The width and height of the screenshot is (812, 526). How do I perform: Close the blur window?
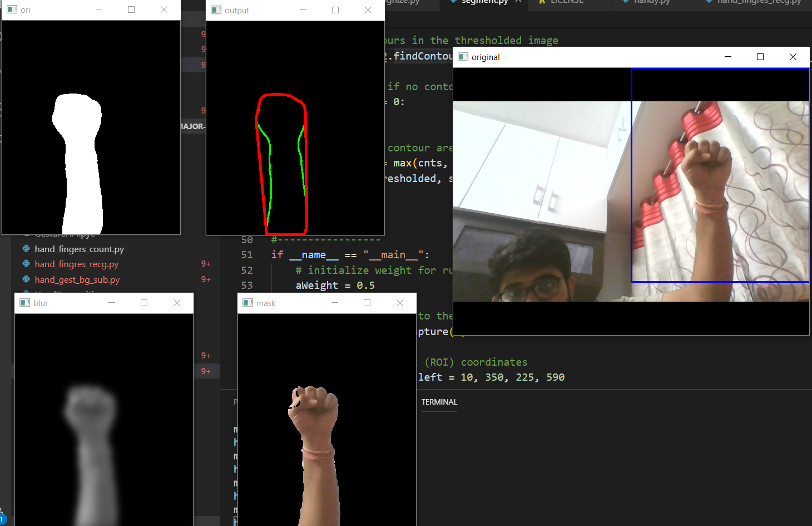(x=177, y=303)
